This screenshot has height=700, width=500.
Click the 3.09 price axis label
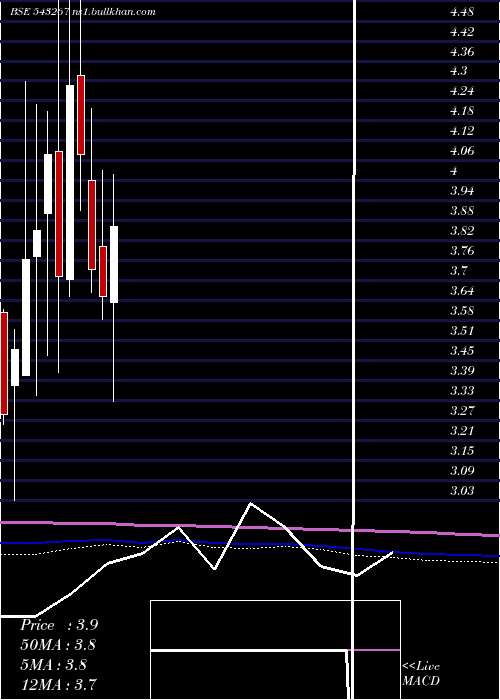[x=462, y=470]
